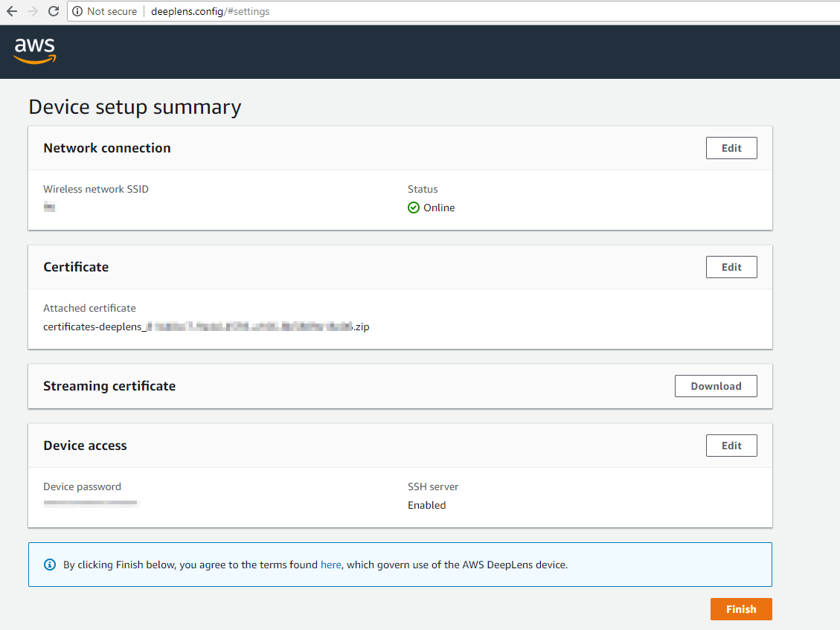Viewport: 840px width, 630px height.
Task: Click the Device setup summary title
Action: (135, 107)
